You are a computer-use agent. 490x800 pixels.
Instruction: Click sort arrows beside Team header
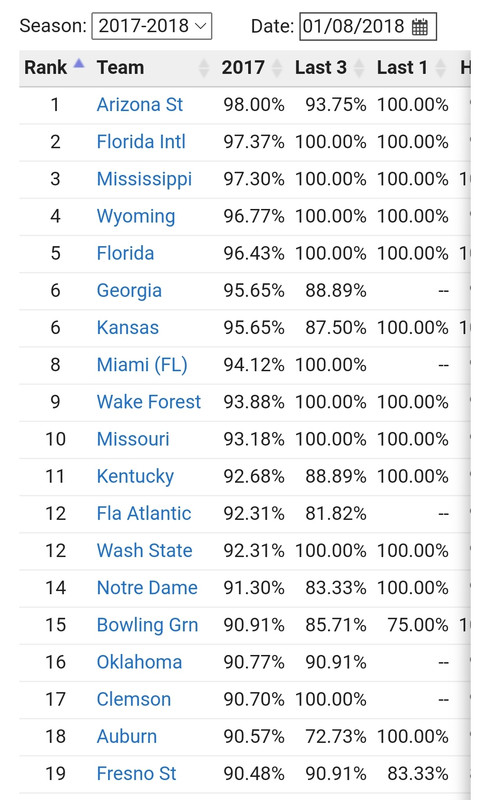click(x=204, y=68)
